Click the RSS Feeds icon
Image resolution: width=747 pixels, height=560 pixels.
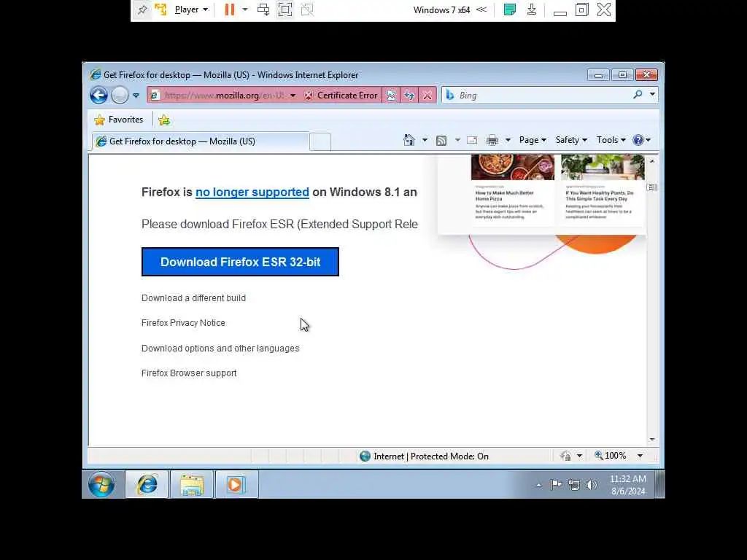pyautogui.click(x=441, y=140)
